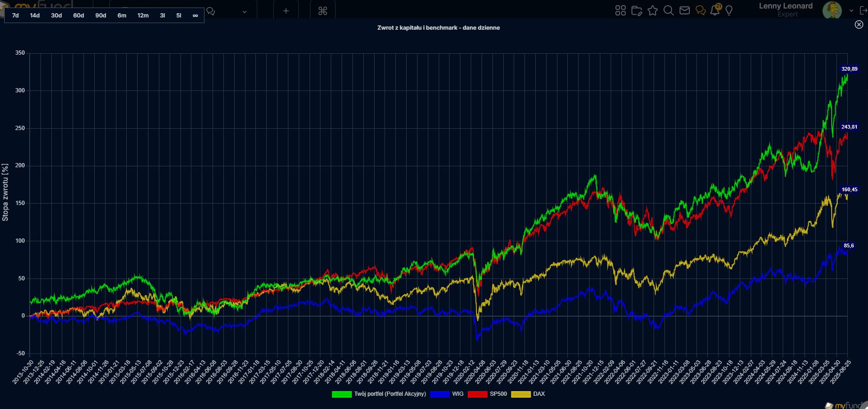The image size is (868, 409).
Task: Open favorites star icon
Action: [653, 10]
